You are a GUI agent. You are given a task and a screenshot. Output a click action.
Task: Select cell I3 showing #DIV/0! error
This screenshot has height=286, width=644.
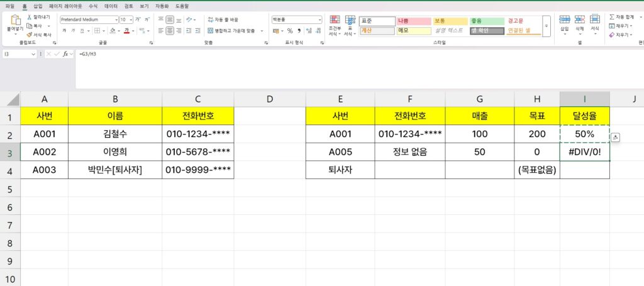click(x=584, y=152)
